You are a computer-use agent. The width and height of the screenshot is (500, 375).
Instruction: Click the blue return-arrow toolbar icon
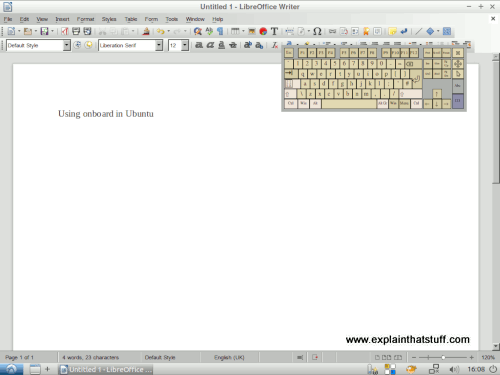pos(404,31)
